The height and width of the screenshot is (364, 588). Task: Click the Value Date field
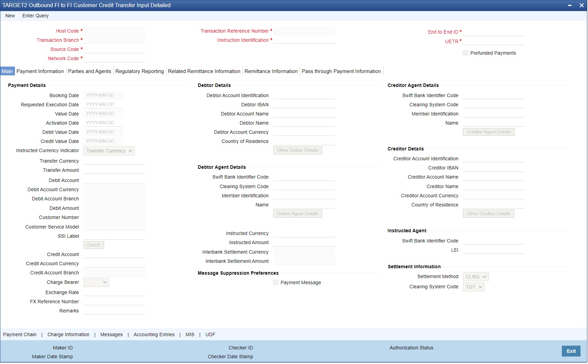(x=103, y=114)
